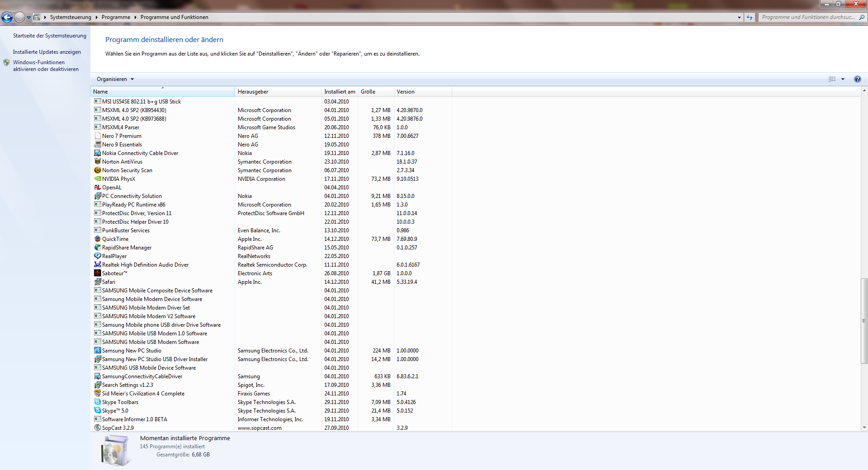Click the scrollbar down arrow
Viewport: 868px width, 470px height.
point(864,428)
